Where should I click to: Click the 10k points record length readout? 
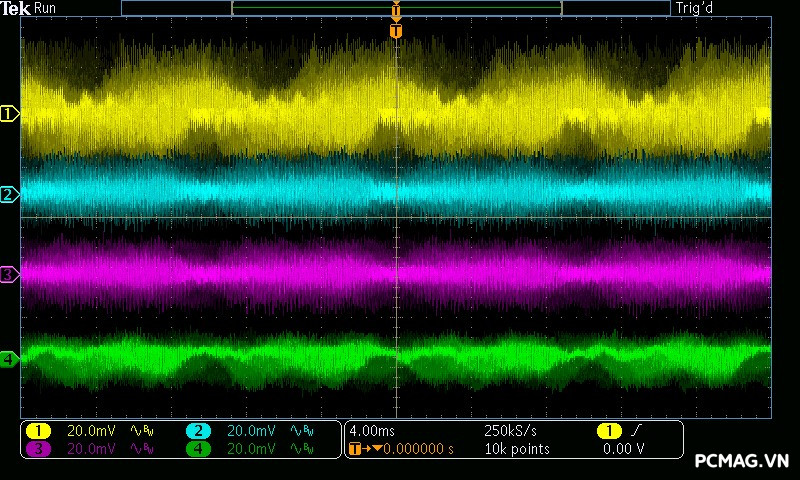(516, 449)
